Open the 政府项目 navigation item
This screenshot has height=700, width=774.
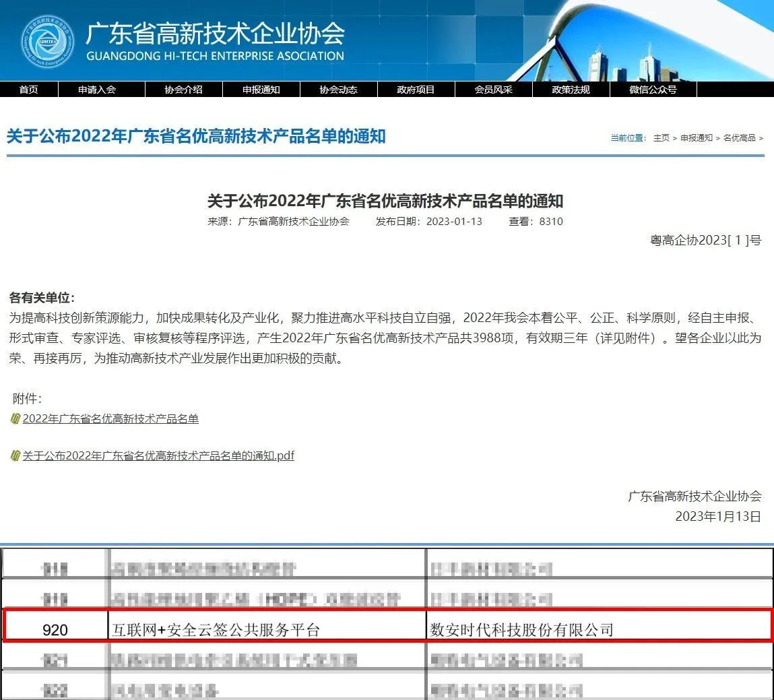416,90
